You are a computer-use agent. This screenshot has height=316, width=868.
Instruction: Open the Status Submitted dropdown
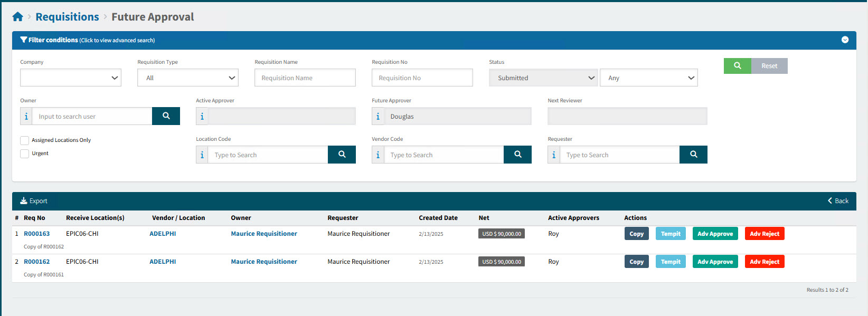click(543, 78)
